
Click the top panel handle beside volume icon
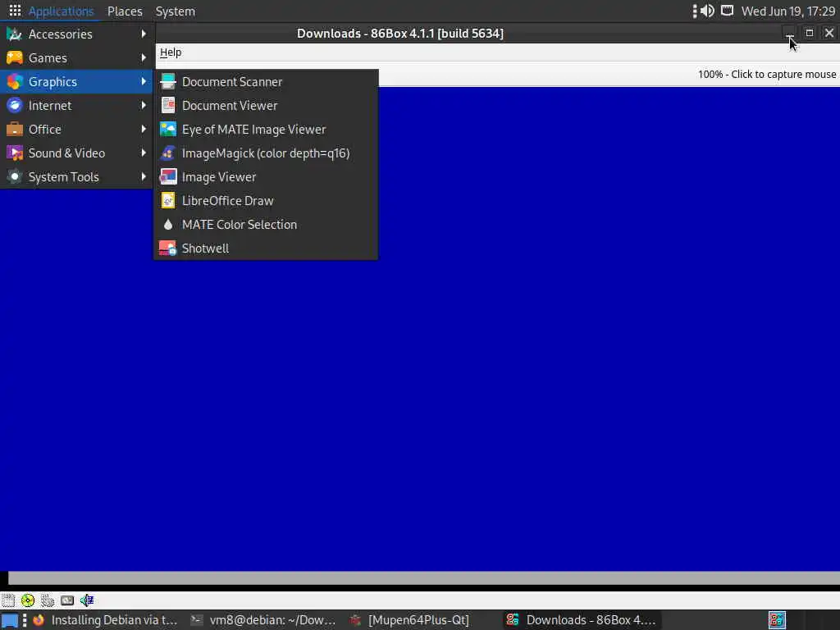(x=695, y=11)
